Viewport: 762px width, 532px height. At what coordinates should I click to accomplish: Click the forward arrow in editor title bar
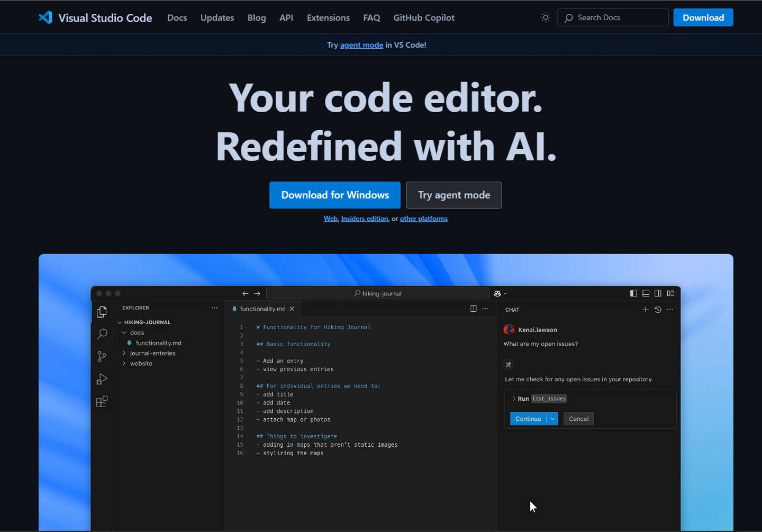pyautogui.click(x=257, y=293)
